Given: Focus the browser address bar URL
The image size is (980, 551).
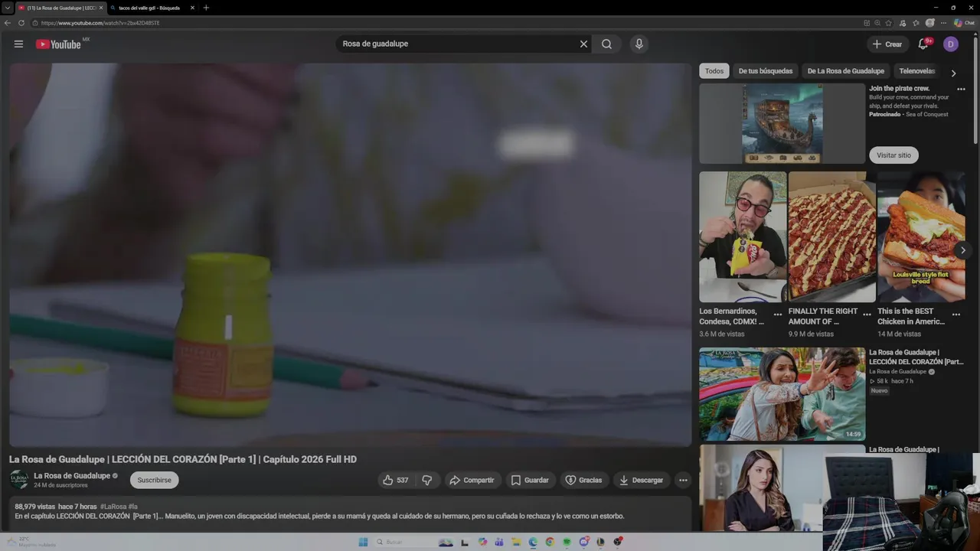Looking at the screenshot, I should [100, 23].
